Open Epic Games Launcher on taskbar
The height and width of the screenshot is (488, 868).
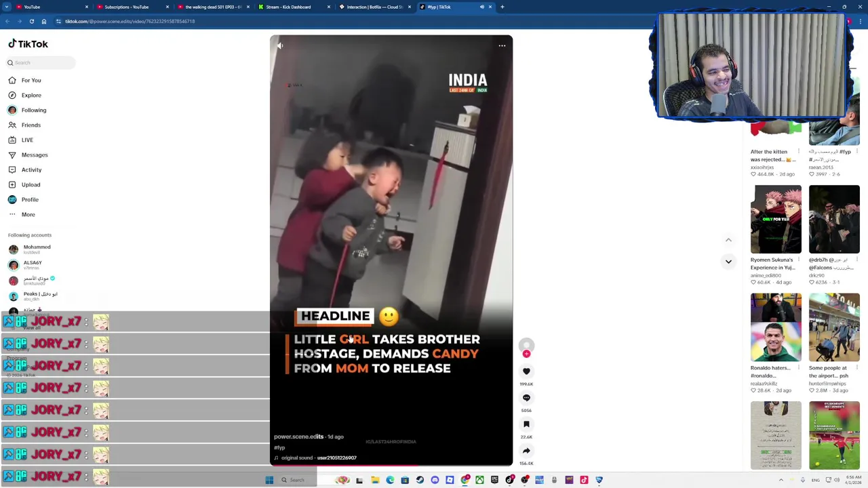tap(494, 480)
